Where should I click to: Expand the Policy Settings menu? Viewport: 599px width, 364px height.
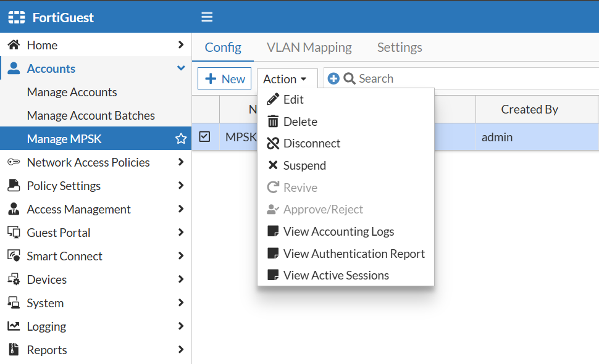point(181,186)
